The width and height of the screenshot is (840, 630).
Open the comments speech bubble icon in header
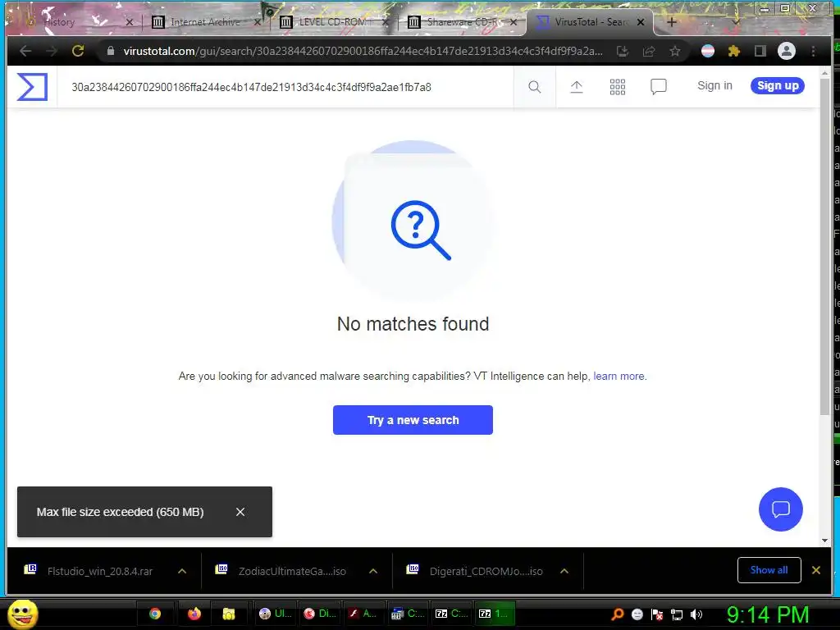(659, 87)
